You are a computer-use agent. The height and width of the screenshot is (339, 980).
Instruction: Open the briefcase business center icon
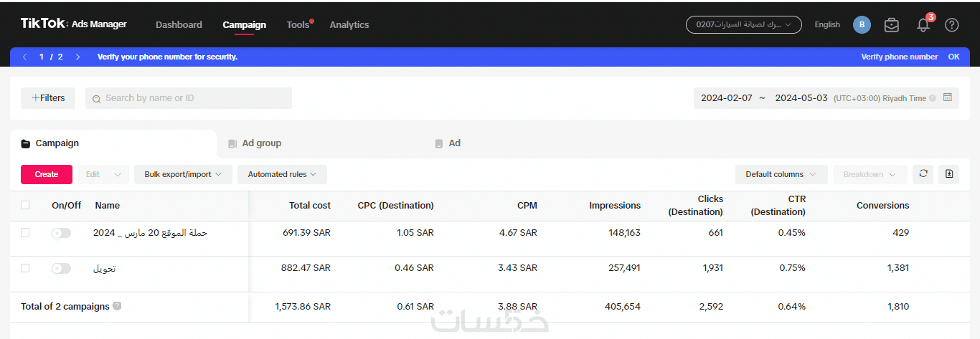(x=892, y=25)
